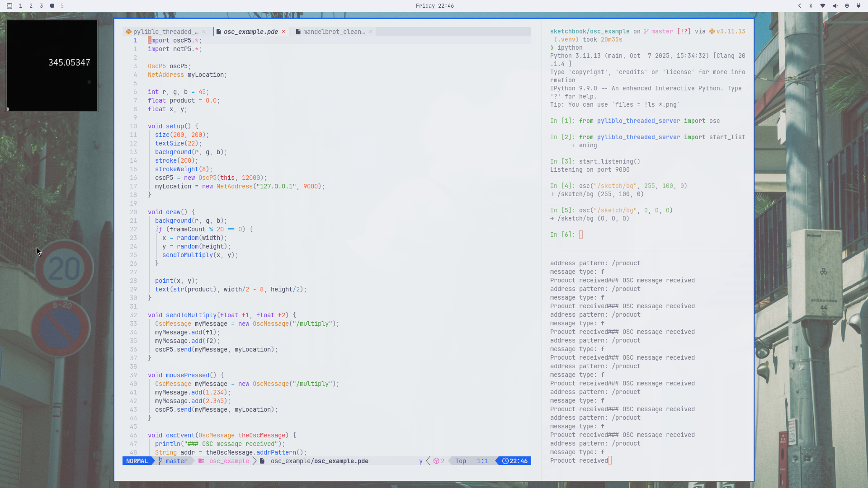Open the volume control via the speaker icon
Viewport: 868px width, 488px height.
tap(835, 6)
